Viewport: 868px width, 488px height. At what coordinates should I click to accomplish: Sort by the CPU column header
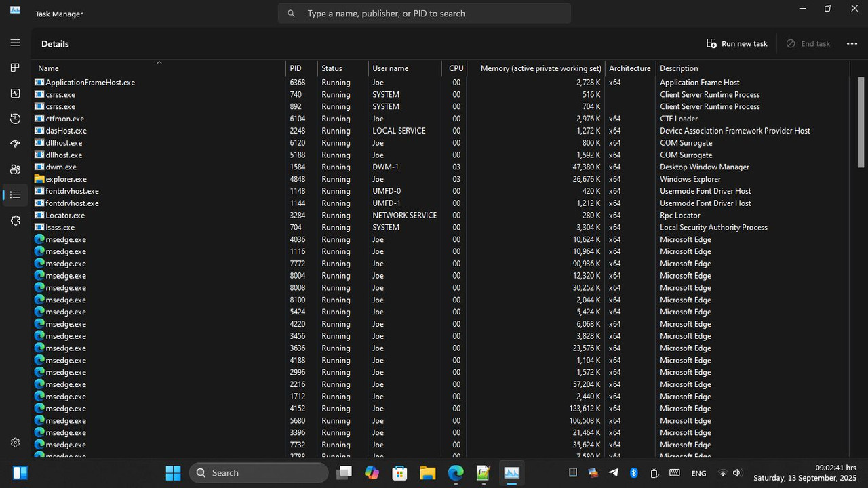coord(454,68)
